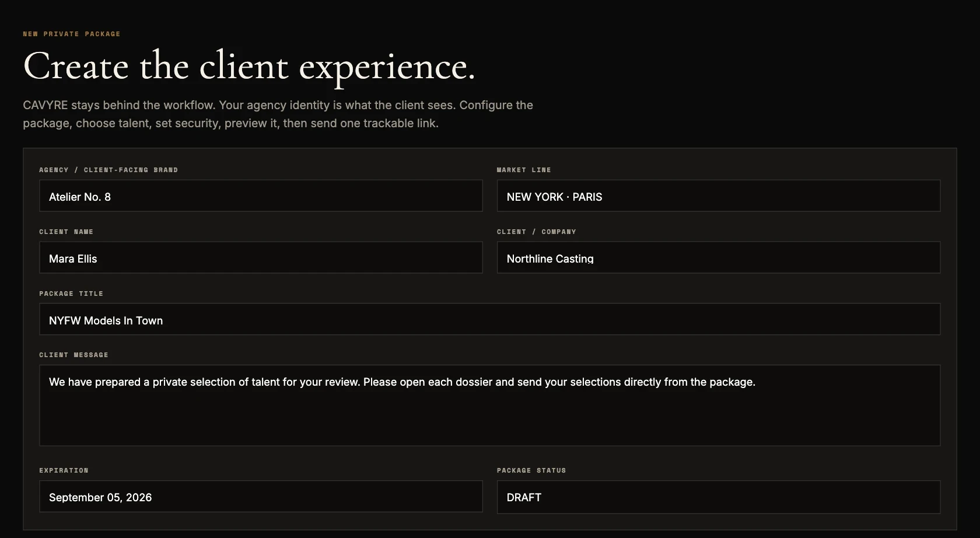The image size is (980, 538).
Task: Click the Create the client experience headline
Action: [249, 67]
